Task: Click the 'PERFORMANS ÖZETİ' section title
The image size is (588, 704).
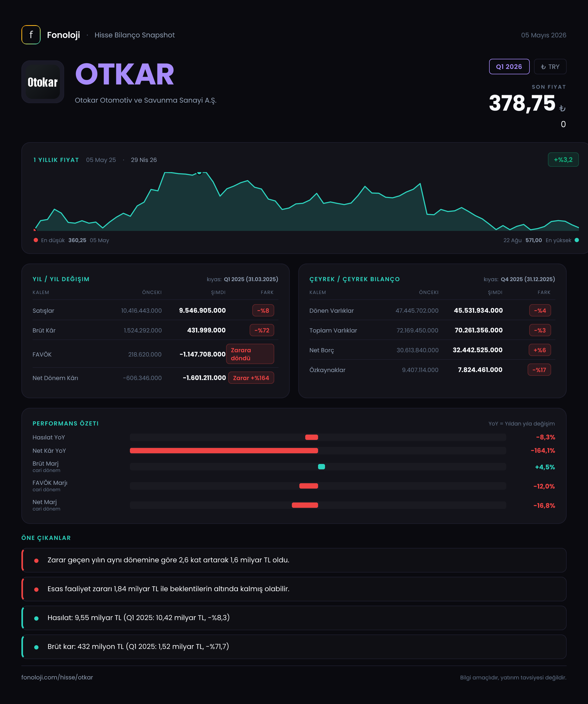Action: coord(66,423)
